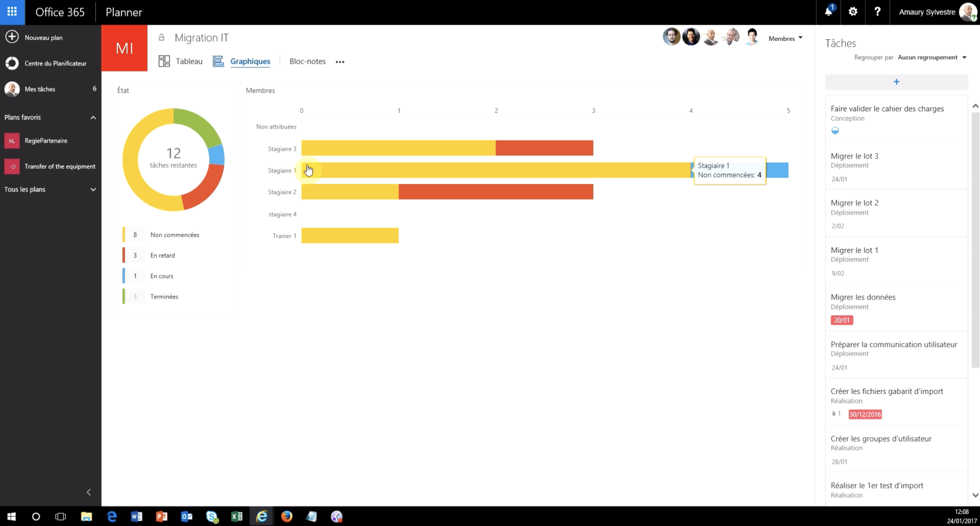Click add new task button
980x526 pixels.
pyautogui.click(x=896, y=81)
